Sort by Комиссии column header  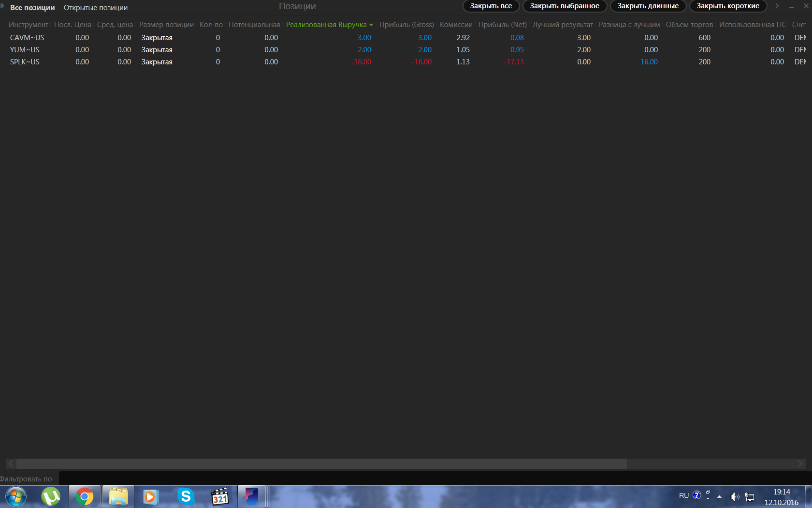click(456, 25)
